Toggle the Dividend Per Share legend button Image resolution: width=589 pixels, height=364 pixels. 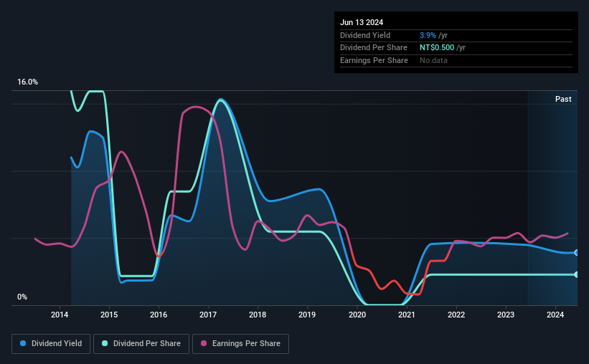(x=141, y=344)
